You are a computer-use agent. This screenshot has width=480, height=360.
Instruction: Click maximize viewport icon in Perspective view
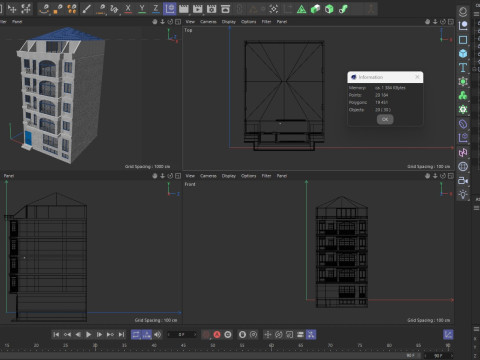click(x=178, y=22)
